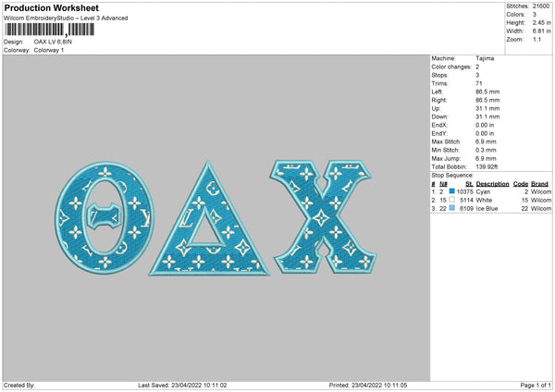The image size is (555, 392).
Task: Click the barcode under the worksheet title
Action: point(50,30)
